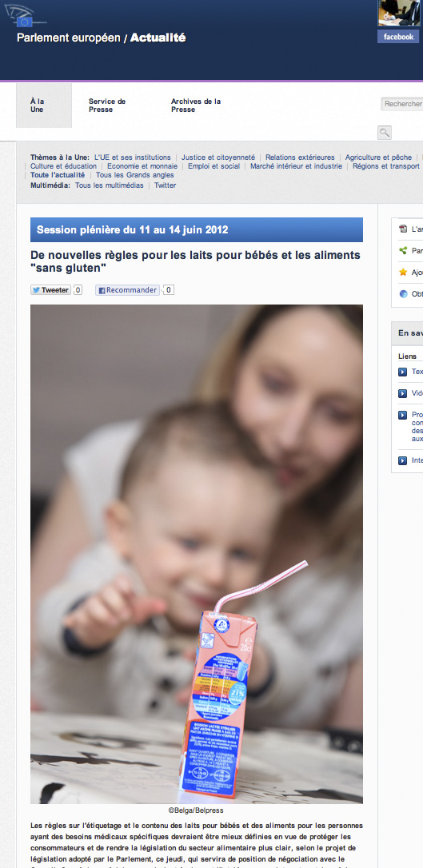Click the blue globe icon in sidebar
Image resolution: width=423 pixels, height=868 pixels.
coord(403,294)
